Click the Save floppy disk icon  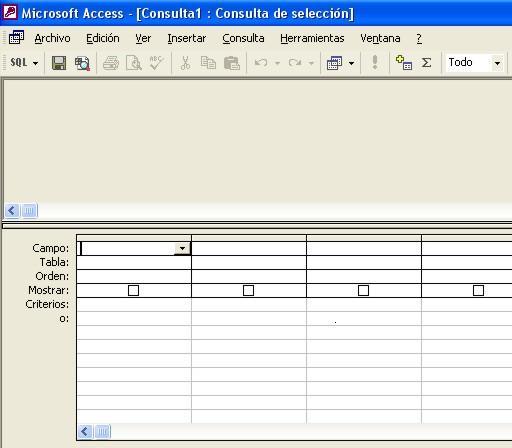tap(59, 63)
